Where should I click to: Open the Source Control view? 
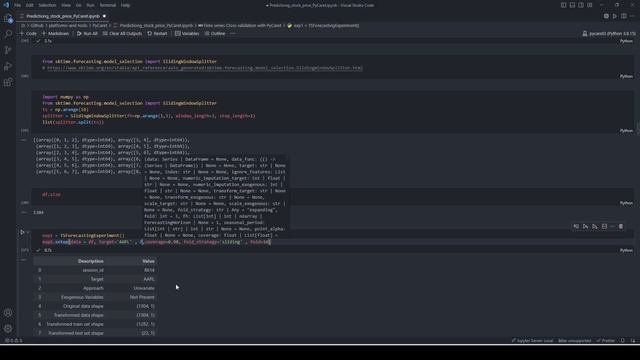pos(8,50)
